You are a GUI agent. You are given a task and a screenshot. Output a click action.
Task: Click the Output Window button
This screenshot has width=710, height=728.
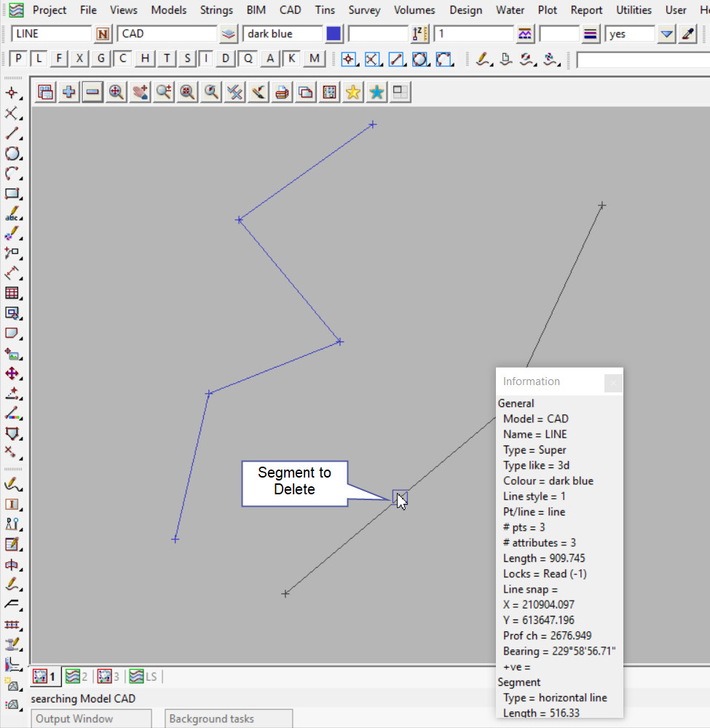pos(74,719)
